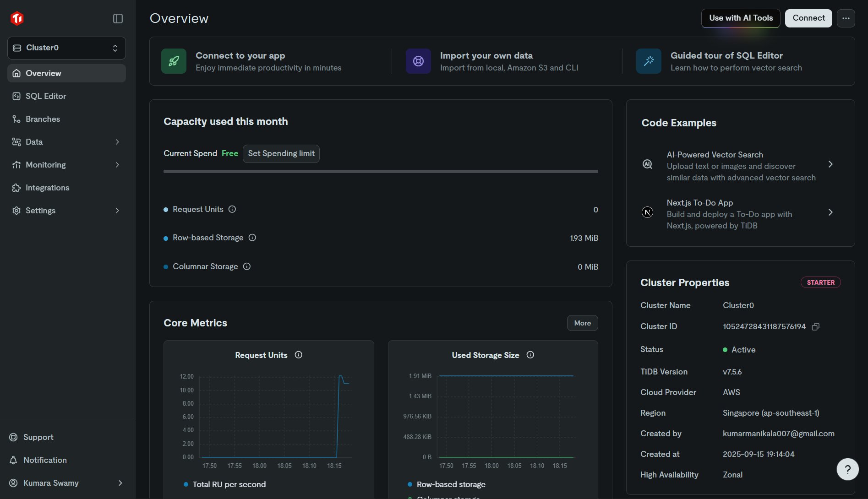
Task: Open the SQL Editor page
Action: 46,96
